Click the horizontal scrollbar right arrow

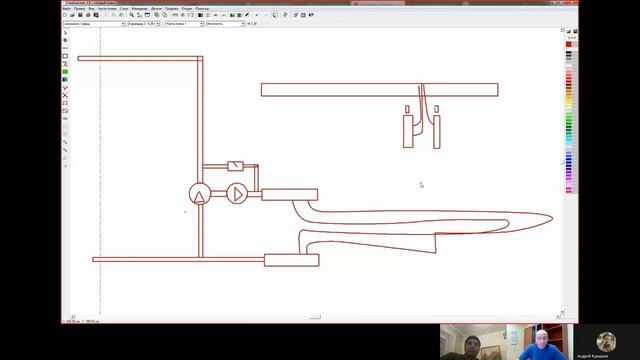tap(558, 317)
